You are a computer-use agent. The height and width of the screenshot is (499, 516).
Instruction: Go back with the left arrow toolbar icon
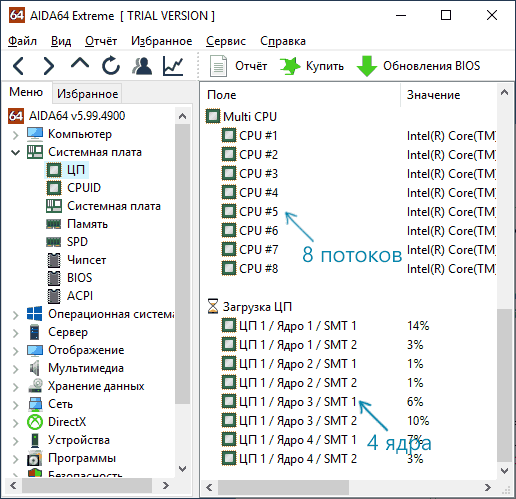pyautogui.click(x=19, y=65)
